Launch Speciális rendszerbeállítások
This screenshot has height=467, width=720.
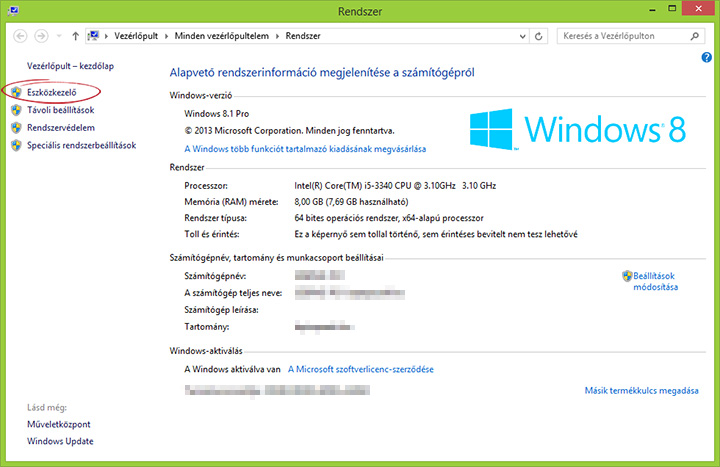click(81, 146)
